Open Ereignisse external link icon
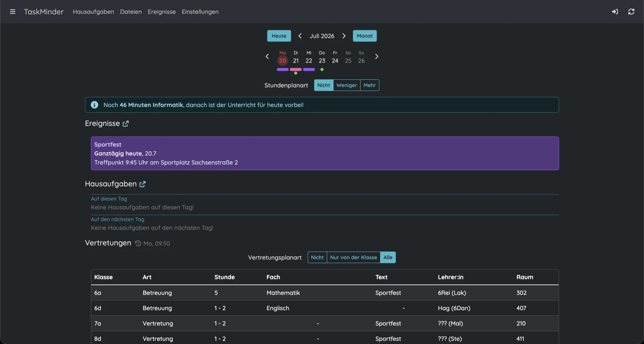Screen dimensions: 644x344 tap(126, 123)
